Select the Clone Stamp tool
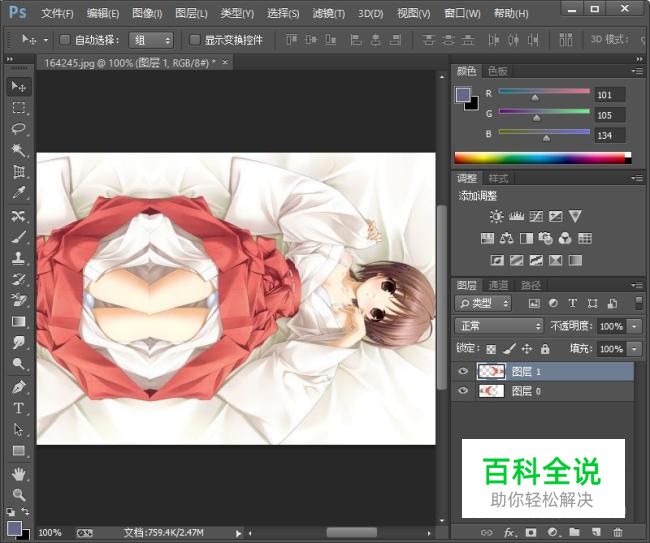 point(19,258)
